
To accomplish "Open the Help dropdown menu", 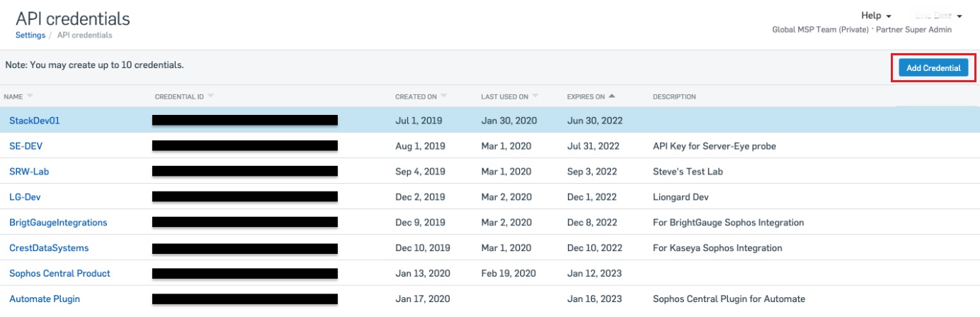I will point(875,16).
